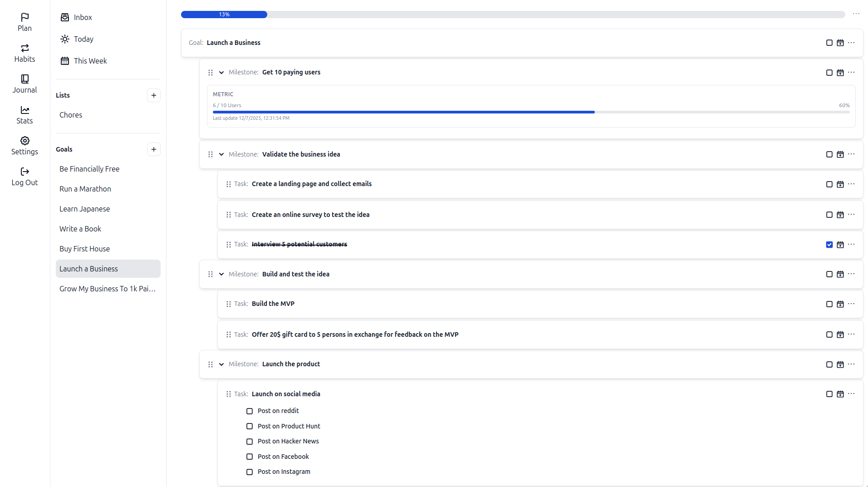
Task: Add a new goal with the plus button
Action: point(153,149)
